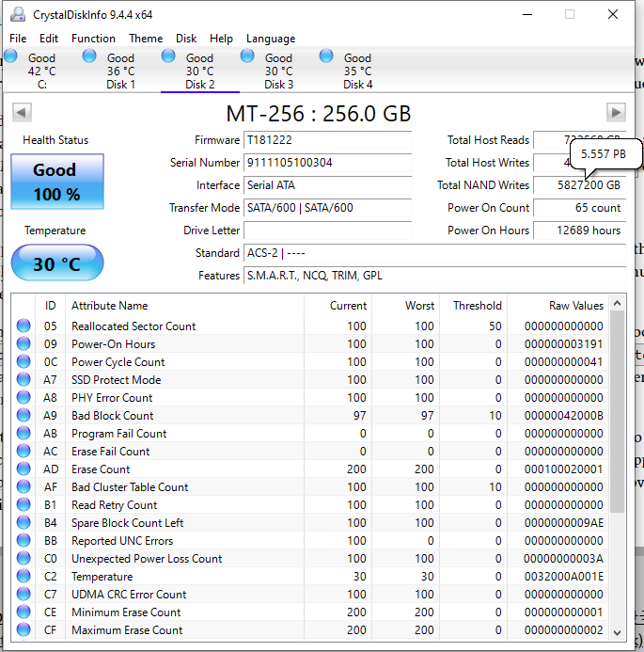644x652 pixels.
Task: Click status icon of Program Fail Count
Action: pos(24,433)
